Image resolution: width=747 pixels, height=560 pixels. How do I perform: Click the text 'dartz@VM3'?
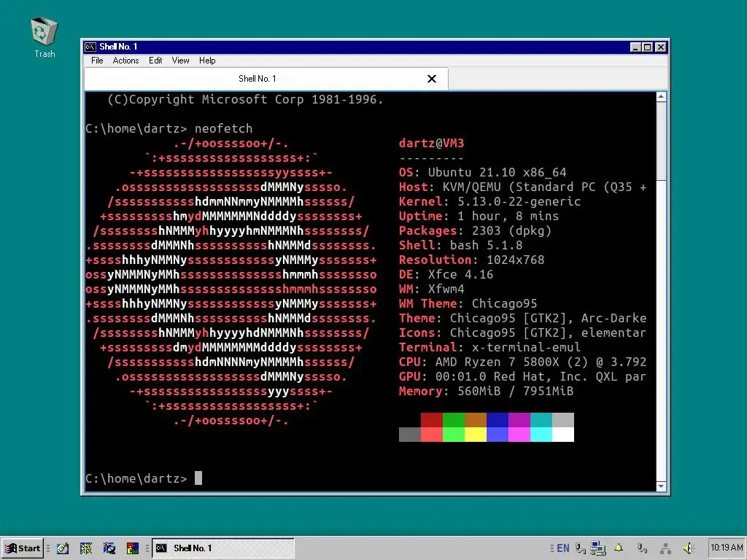click(x=432, y=144)
